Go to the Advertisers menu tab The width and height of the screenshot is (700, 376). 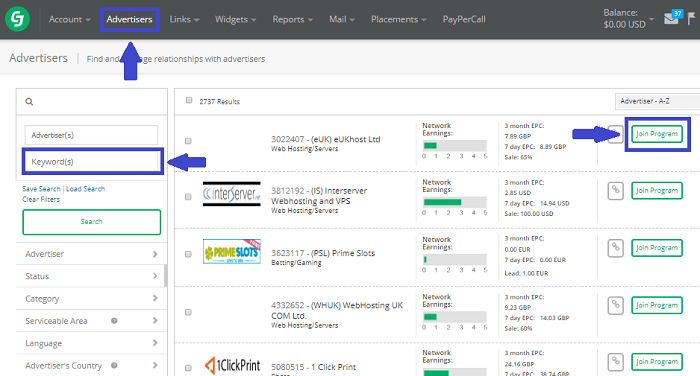pos(129,19)
